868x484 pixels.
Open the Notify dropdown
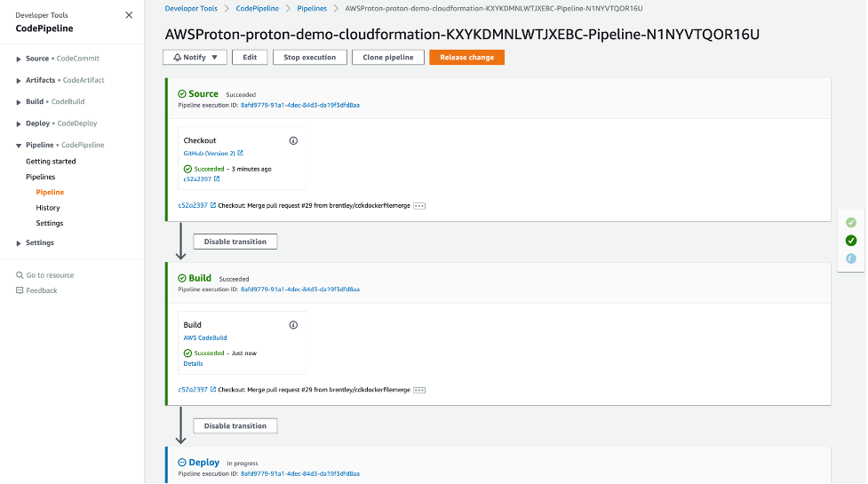(195, 57)
